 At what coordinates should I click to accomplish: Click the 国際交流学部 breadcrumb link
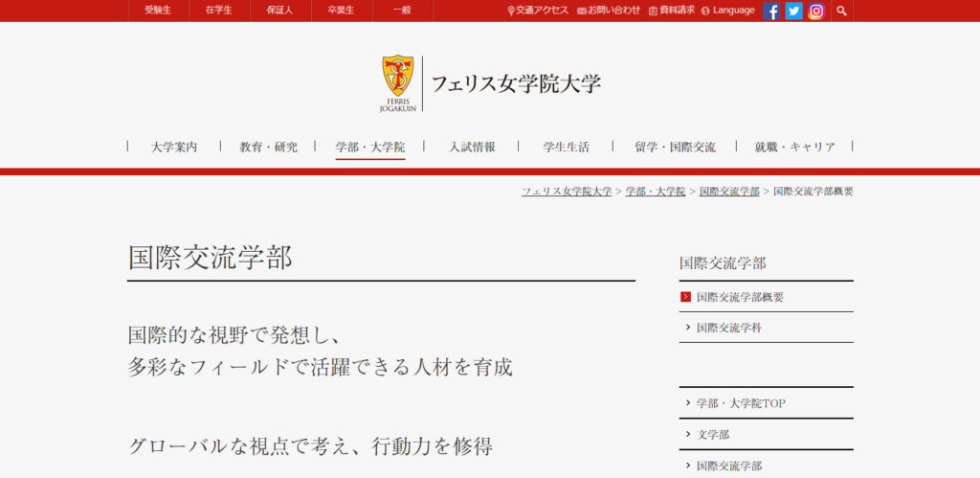729,192
